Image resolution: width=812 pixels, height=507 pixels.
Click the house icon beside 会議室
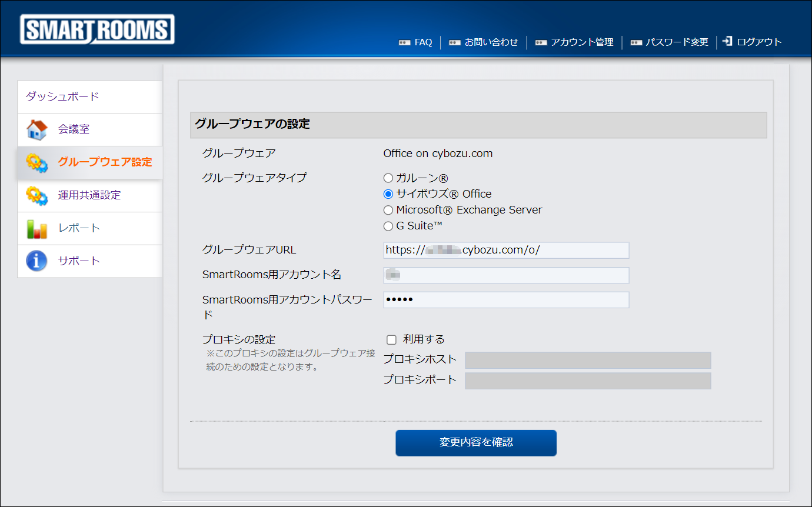tap(36, 130)
